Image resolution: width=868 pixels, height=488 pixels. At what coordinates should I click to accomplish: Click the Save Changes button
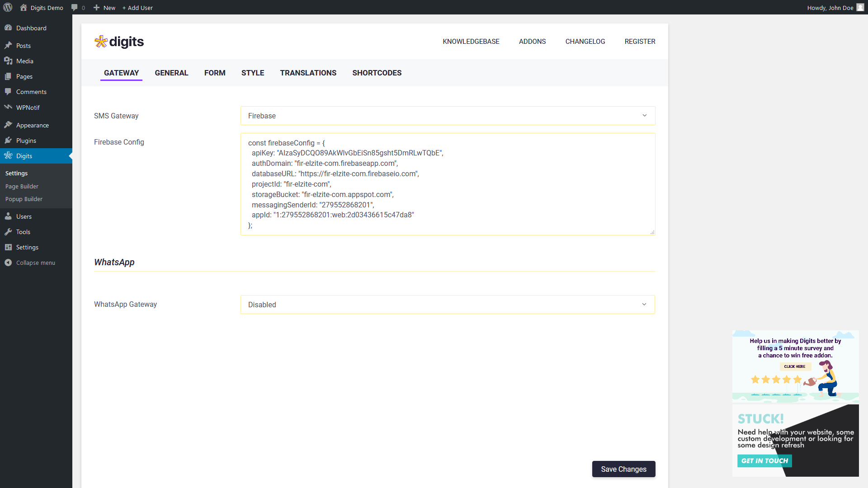[x=623, y=469]
